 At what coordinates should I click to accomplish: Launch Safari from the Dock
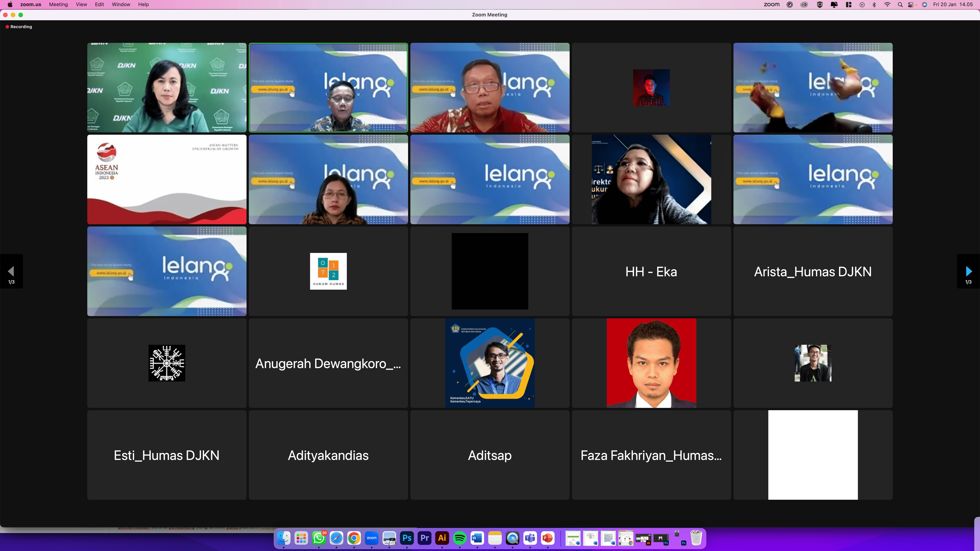[x=337, y=538]
